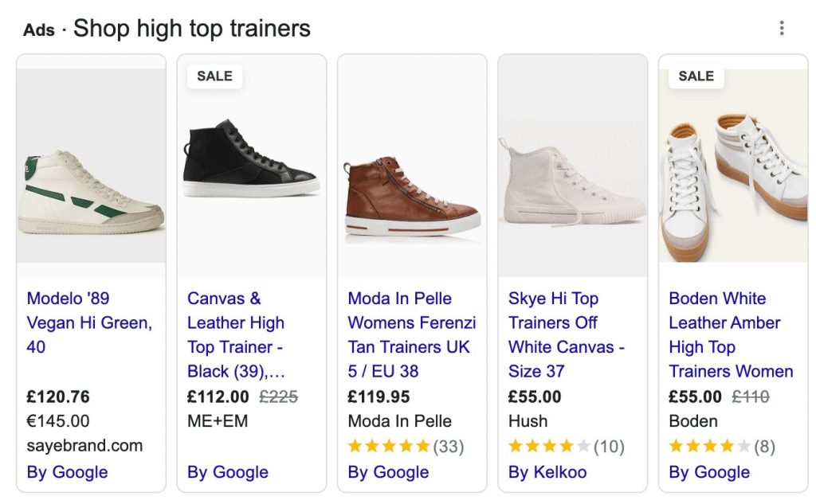Image resolution: width=816 pixels, height=504 pixels.
Task: Open the three-dot ads options menu
Action: click(781, 28)
